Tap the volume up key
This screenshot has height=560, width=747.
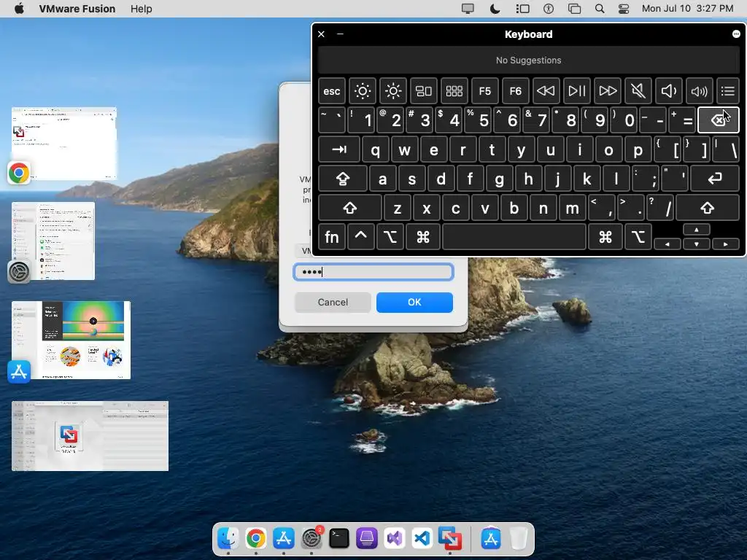pos(699,91)
